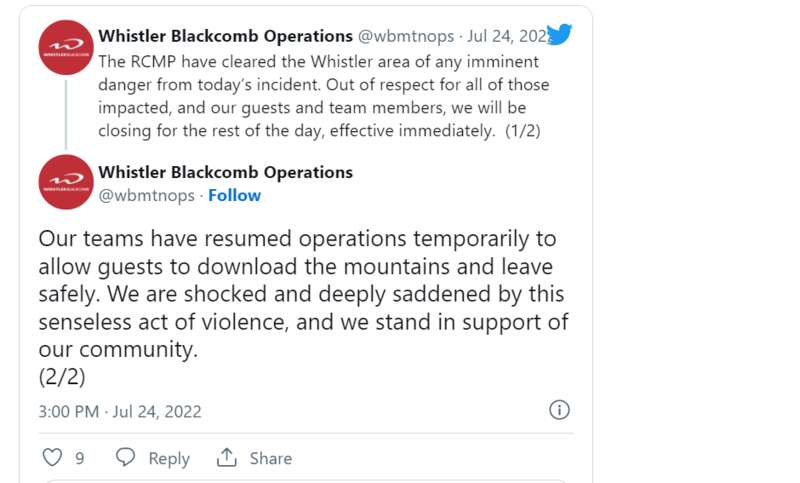Click the like count showing 9
The height and width of the screenshot is (483, 800).
pyautogui.click(x=80, y=458)
